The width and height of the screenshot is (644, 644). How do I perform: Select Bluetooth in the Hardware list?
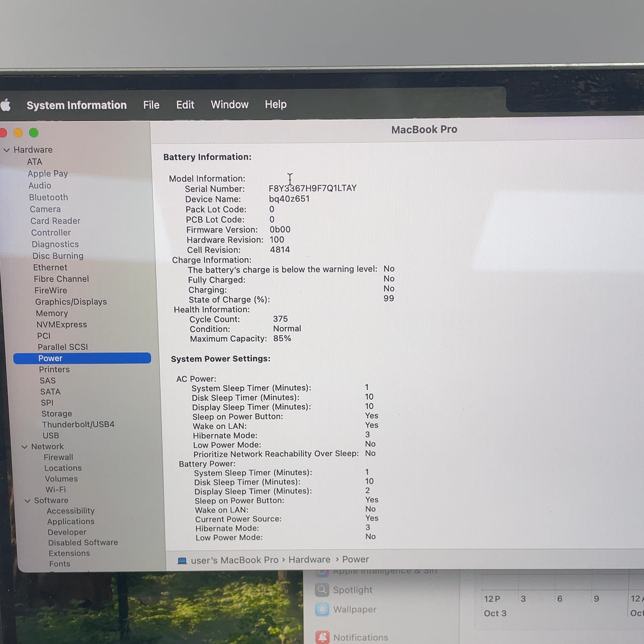point(48,197)
